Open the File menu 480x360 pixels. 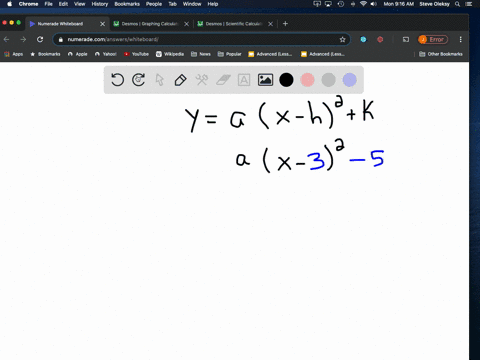(49, 4)
